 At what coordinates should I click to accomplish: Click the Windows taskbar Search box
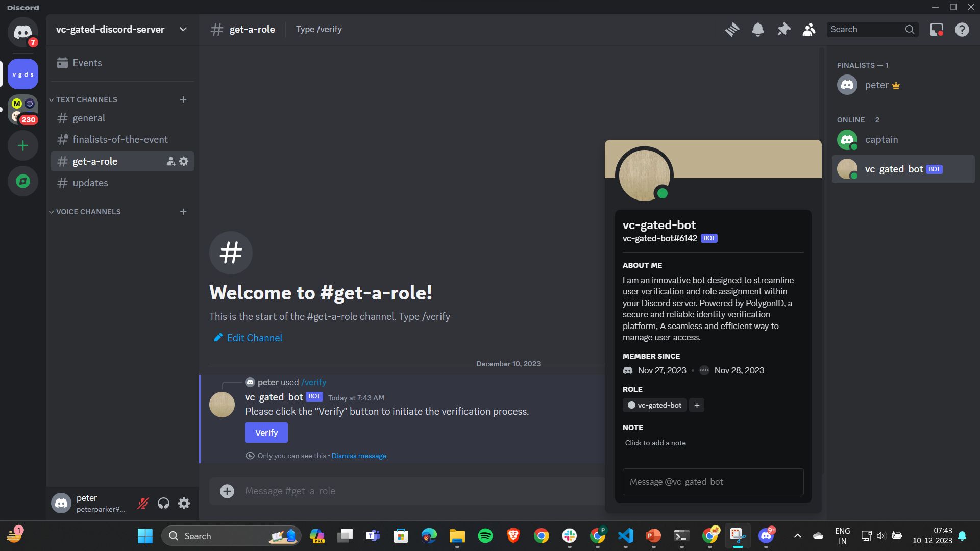pyautogui.click(x=231, y=536)
